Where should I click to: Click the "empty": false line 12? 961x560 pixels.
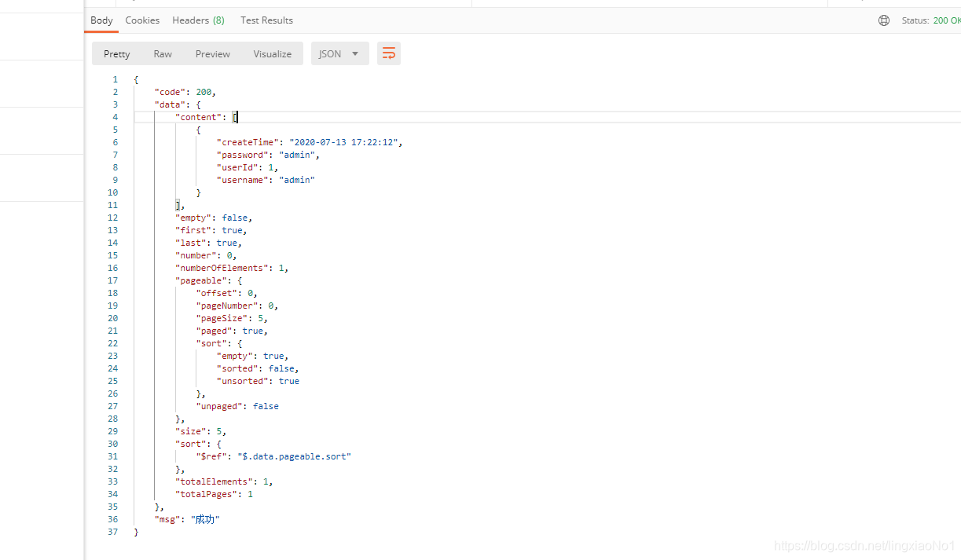tap(214, 218)
